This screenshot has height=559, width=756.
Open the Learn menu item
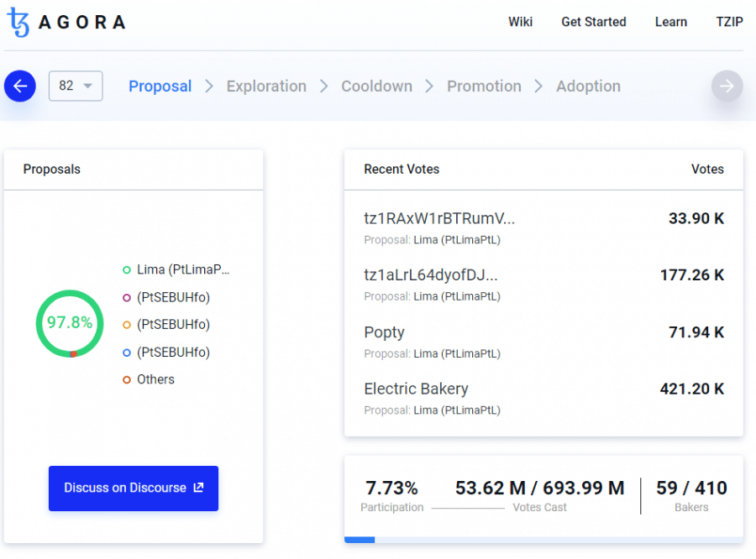(x=670, y=22)
